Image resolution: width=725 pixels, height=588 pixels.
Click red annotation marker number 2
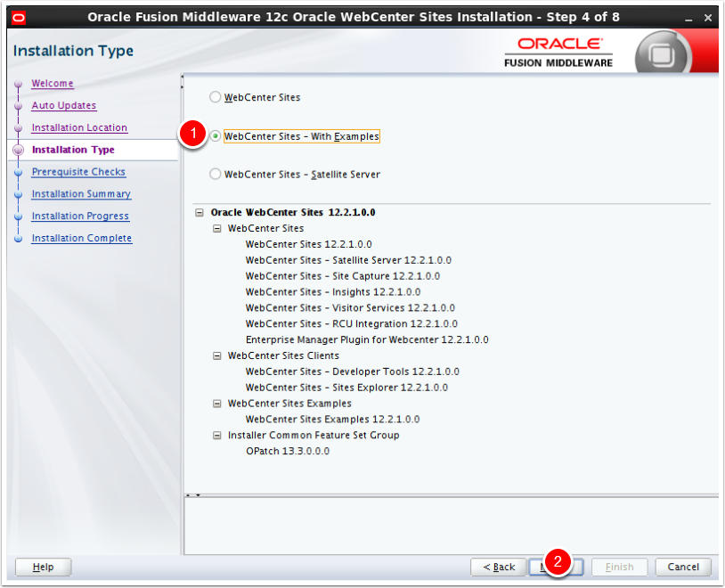558,561
